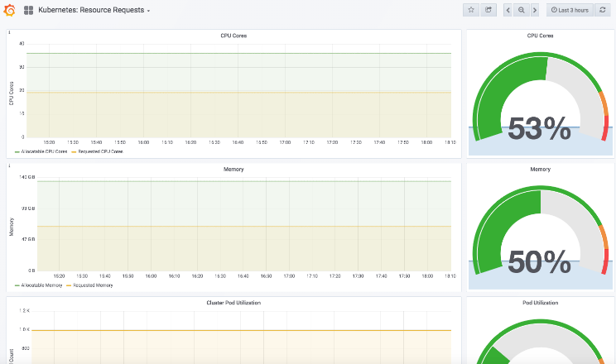Click the dashboards grid icon
This screenshot has width=616, height=364.
click(28, 10)
